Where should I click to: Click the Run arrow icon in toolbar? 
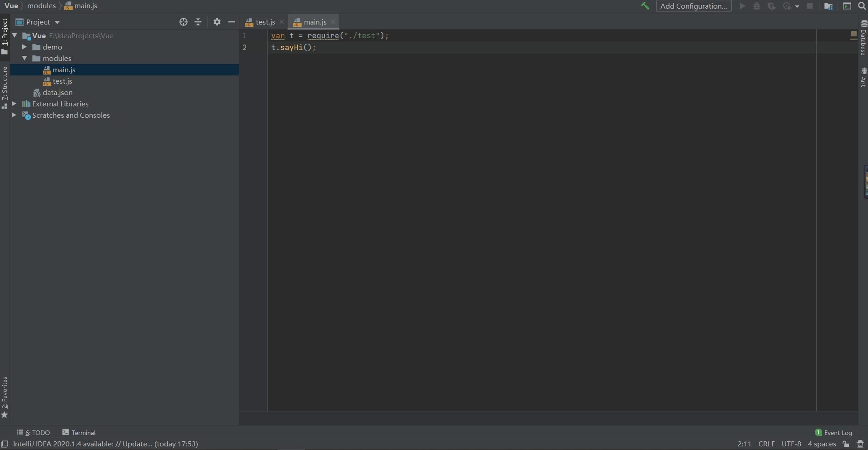743,6
